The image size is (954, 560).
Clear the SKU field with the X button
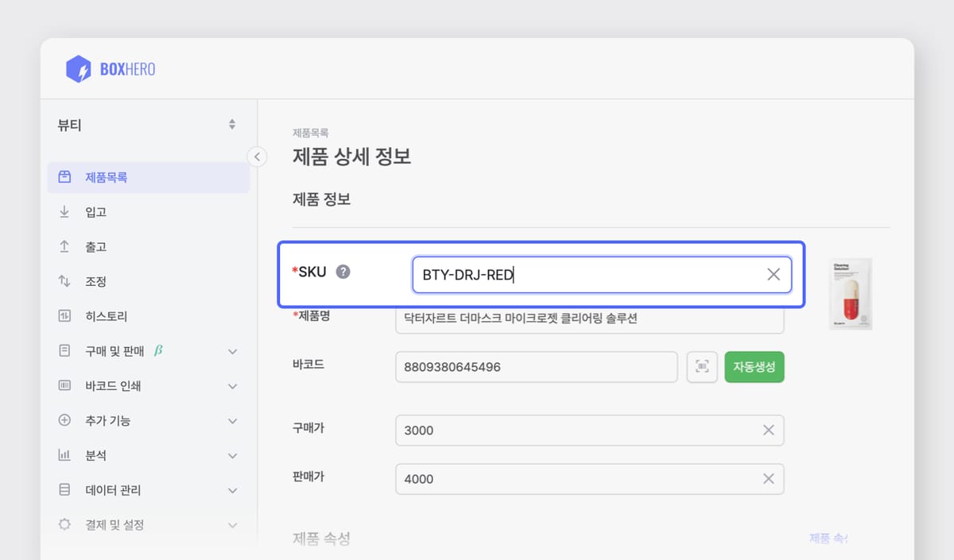pyautogui.click(x=773, y=273)
